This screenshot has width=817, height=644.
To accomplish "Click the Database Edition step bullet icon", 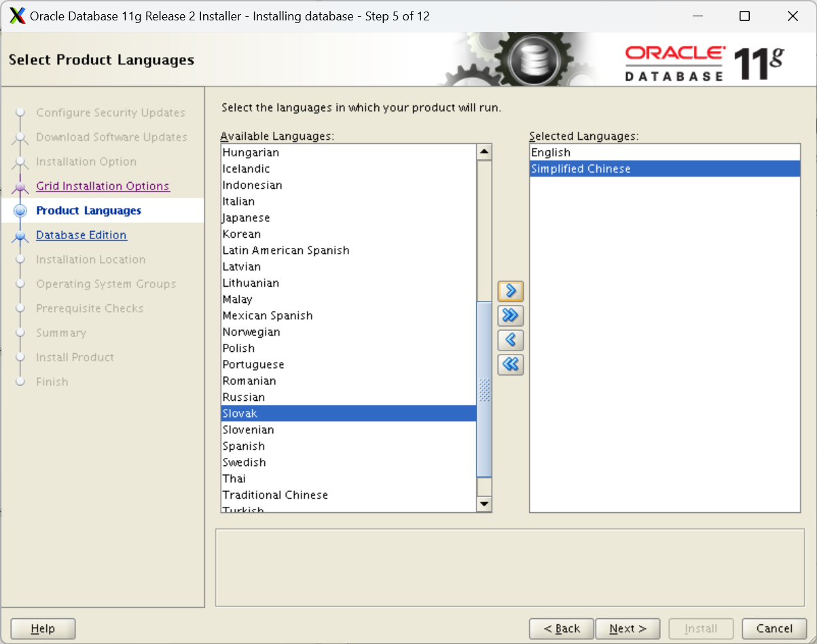I will coord(20,236).
